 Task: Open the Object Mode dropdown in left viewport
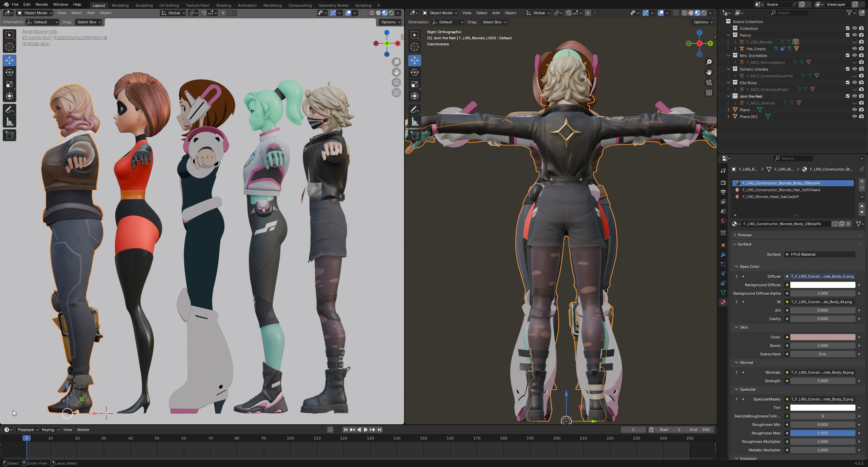point(35,13)
